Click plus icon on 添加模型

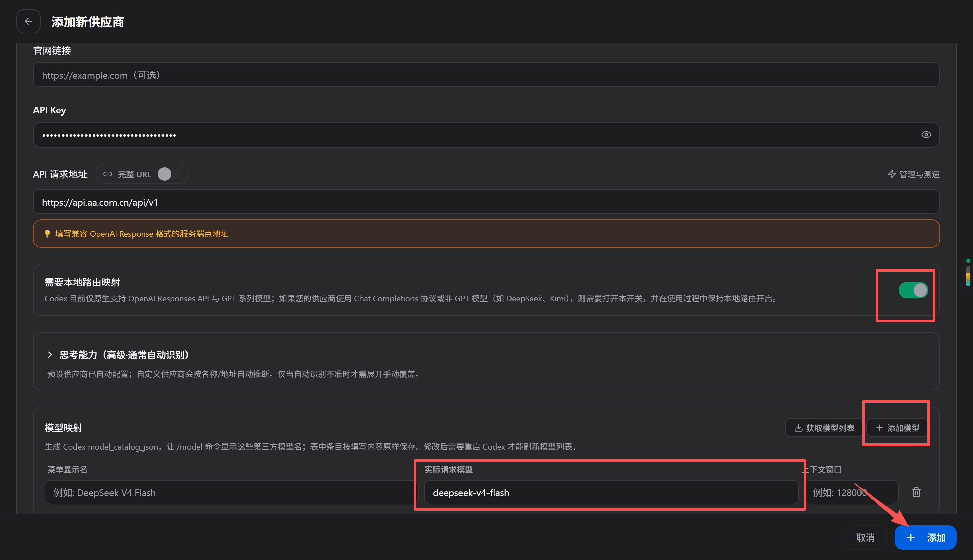[879, 428]
